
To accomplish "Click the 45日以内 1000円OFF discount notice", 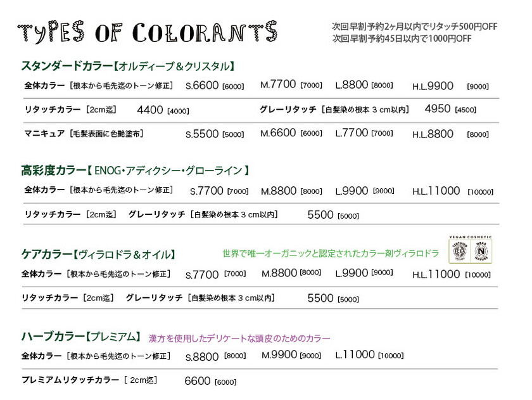I will pos(402,39).
